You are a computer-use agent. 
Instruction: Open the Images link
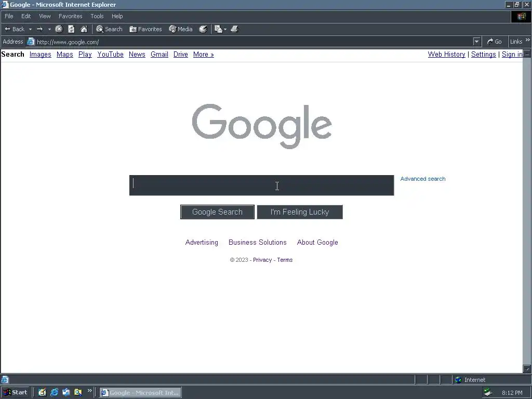[x=41, y=54]
